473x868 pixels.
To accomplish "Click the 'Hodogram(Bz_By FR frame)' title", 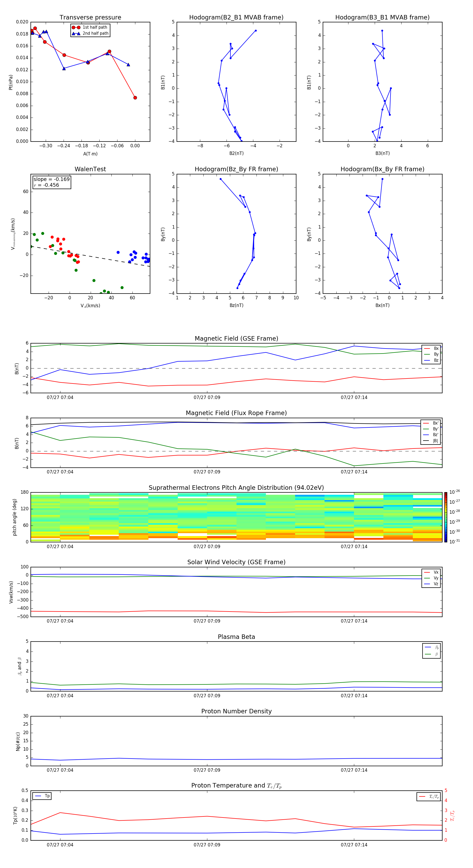I will click(x=236, y=169).
